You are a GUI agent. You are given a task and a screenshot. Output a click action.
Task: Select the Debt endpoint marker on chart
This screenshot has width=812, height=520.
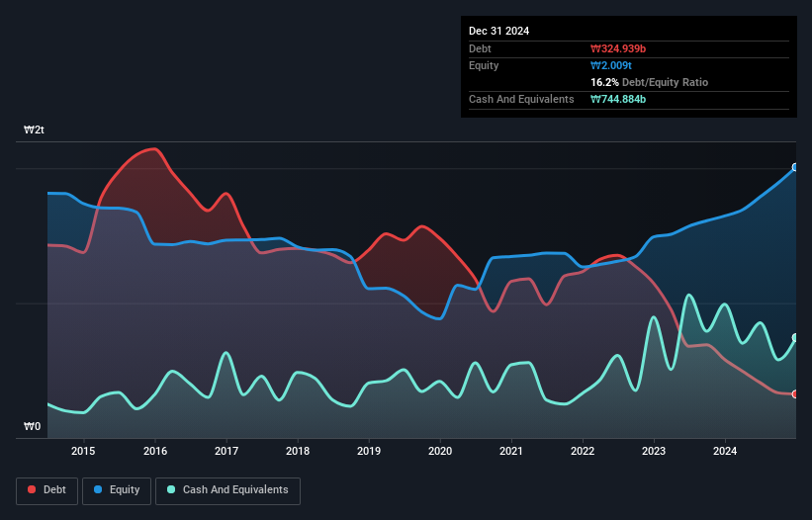pos(795,394)
